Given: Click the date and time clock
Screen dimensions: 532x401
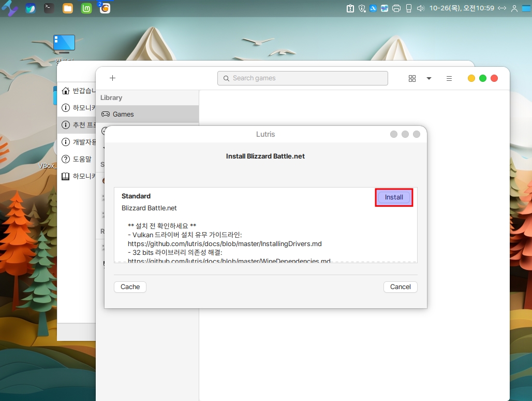Looking at the screenshot, I should coord(462,8).
